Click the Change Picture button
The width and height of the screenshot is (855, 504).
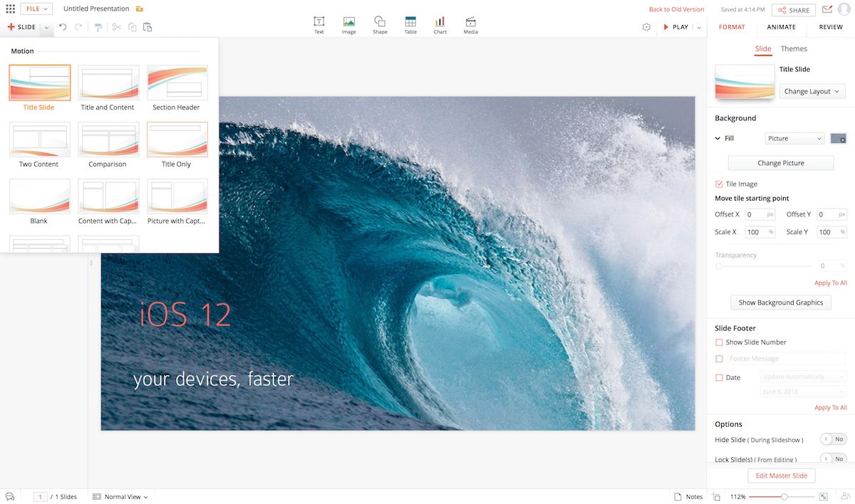(x=780, y=163)
